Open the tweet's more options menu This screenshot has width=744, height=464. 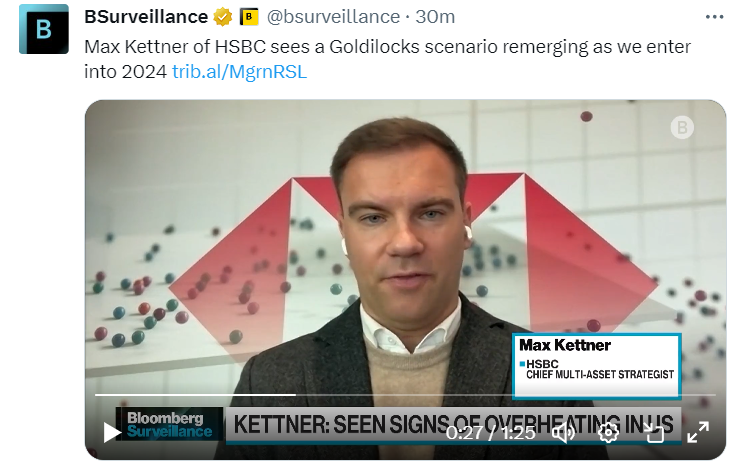[x=714, y=17]
